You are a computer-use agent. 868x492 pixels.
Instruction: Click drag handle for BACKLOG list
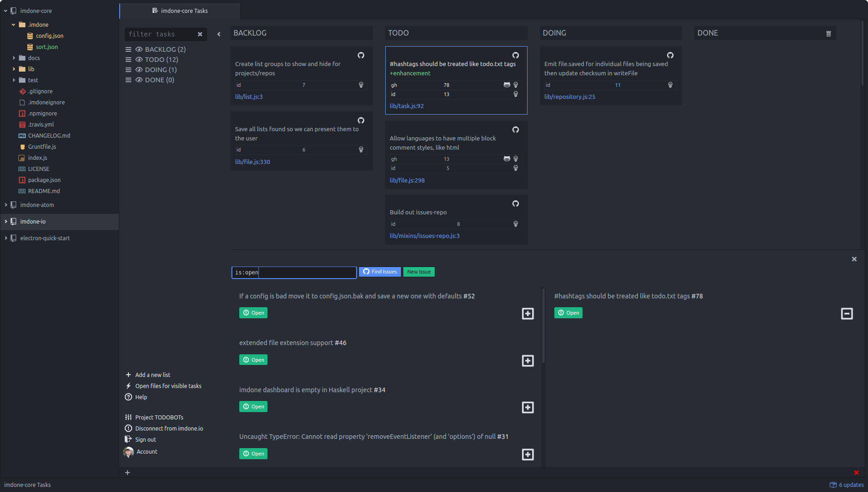[128, 49]
